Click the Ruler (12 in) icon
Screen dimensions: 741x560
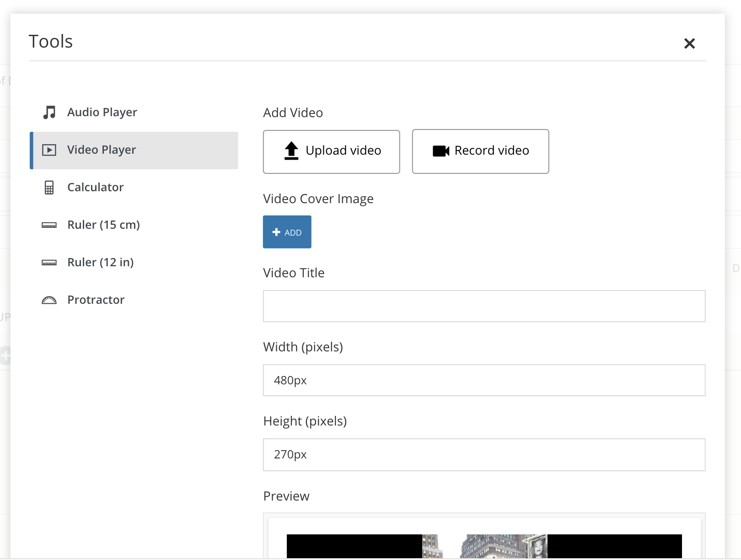tap(49, 263)
